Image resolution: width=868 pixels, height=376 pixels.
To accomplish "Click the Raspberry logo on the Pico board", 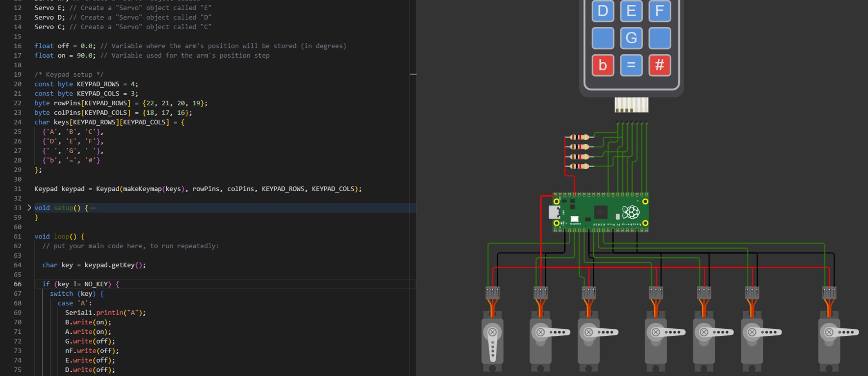I will 630,213.
